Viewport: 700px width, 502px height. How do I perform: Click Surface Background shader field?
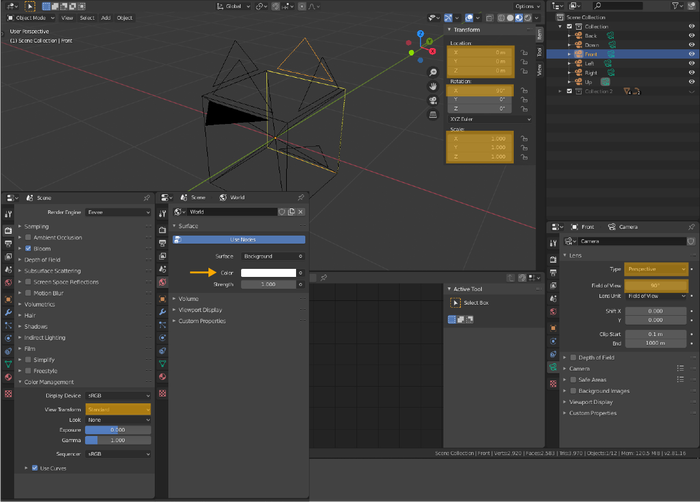(x=269, y=256)
